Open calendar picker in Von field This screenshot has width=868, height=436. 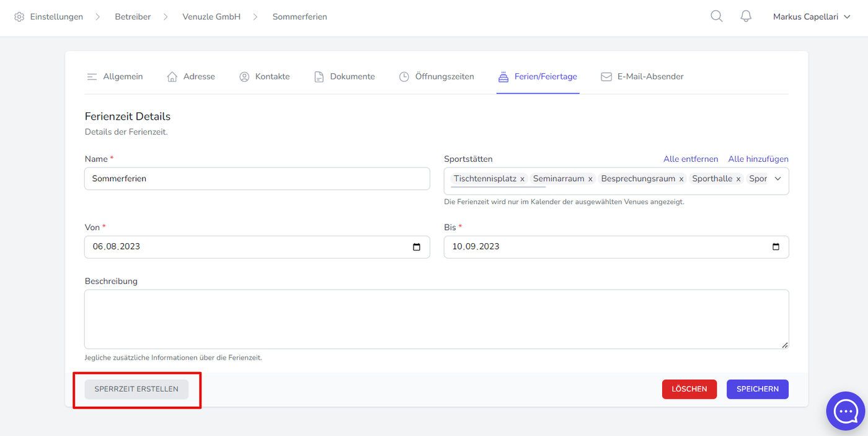[417, 247]
